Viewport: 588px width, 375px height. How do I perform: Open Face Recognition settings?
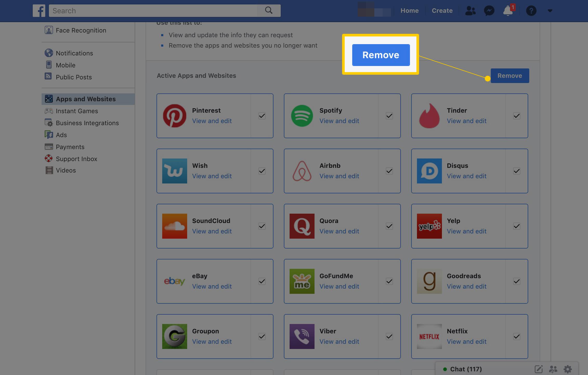[x=88, y=30]
